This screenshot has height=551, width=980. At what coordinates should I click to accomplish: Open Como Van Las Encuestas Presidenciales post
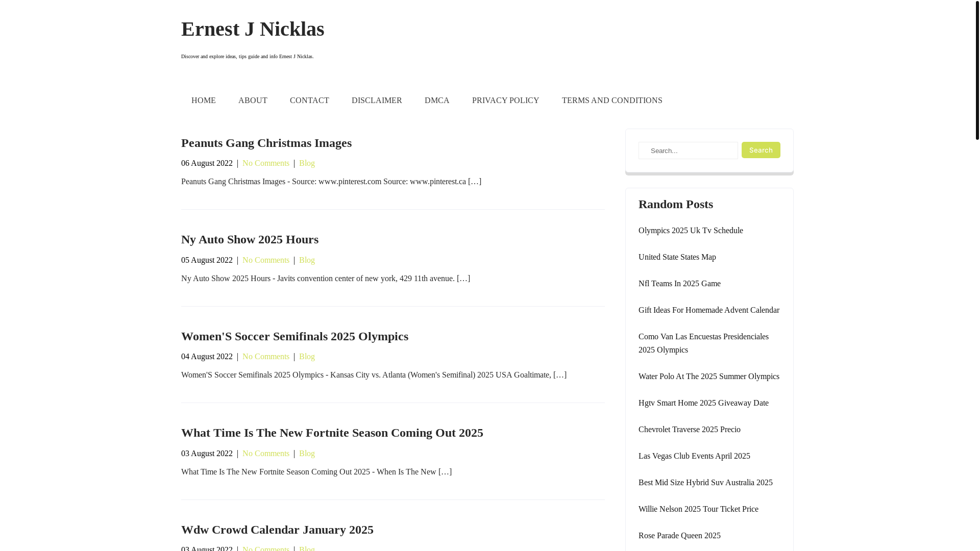703,343
